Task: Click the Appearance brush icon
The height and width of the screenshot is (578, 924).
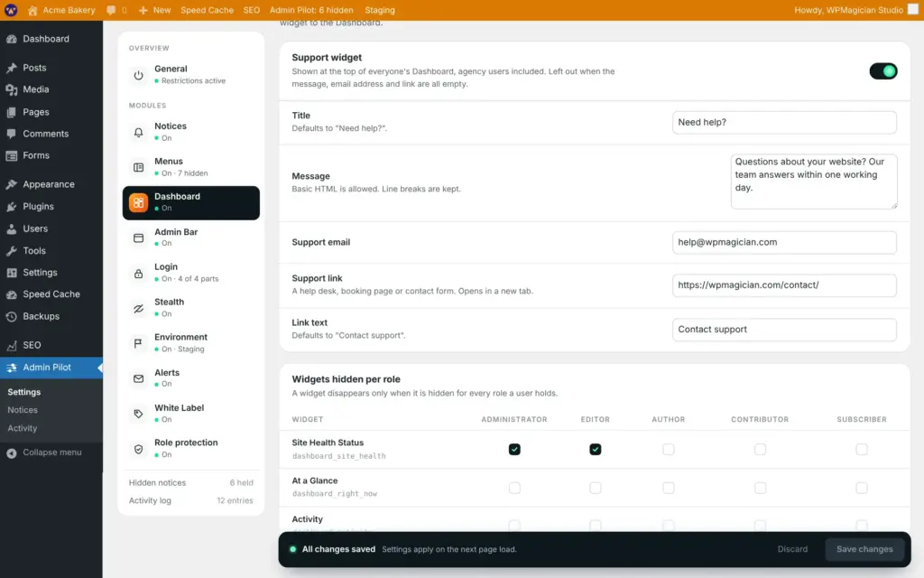Action: [11, 184]
